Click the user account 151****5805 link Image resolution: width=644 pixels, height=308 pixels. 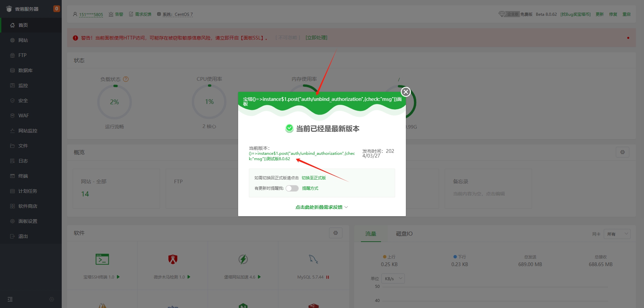(91, 14)
